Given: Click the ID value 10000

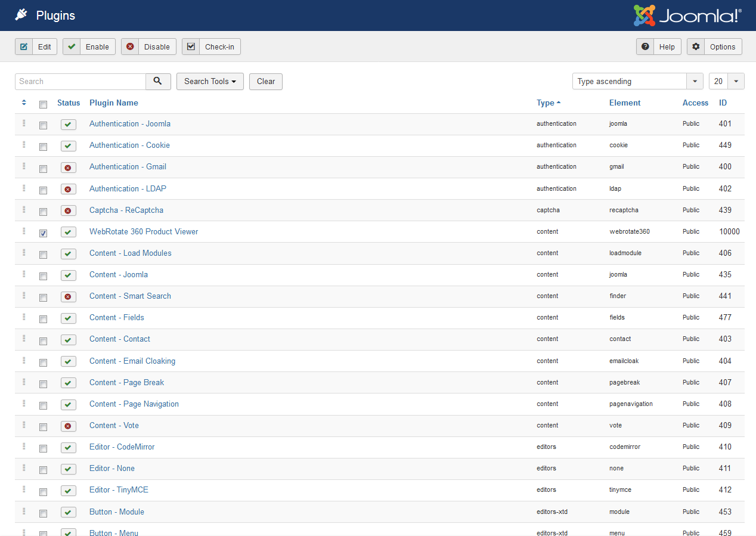Looking at the screenshot, I should click(x=729, y=231).
